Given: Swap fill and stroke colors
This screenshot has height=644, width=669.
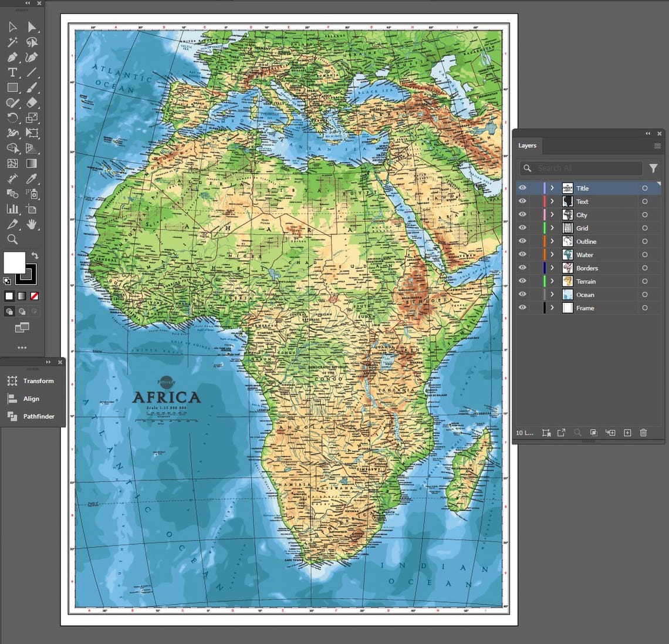Looking at the screenshot, I should [x=35, y=255].
